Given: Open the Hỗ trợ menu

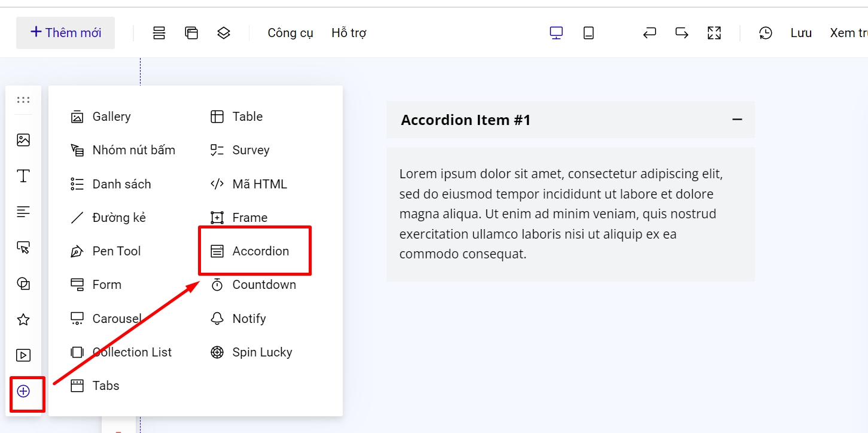Looking at the screenshot, I should [349, 33].
